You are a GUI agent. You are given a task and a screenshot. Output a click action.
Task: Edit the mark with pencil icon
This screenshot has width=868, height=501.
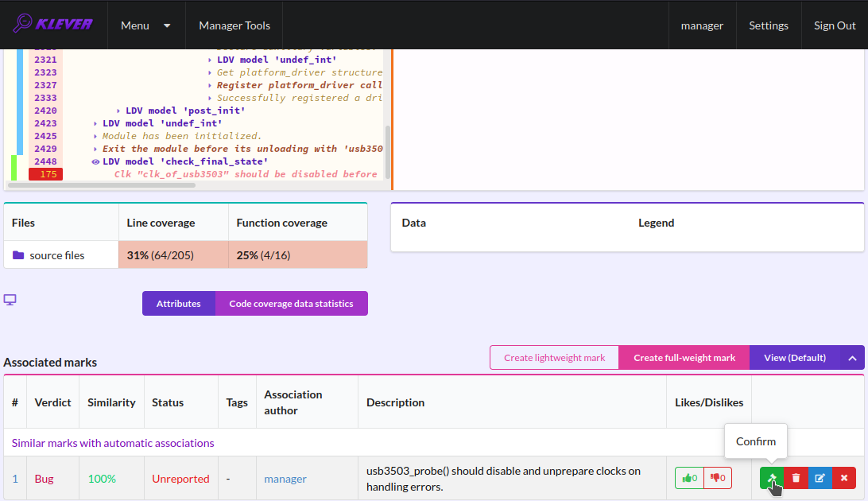820,478
